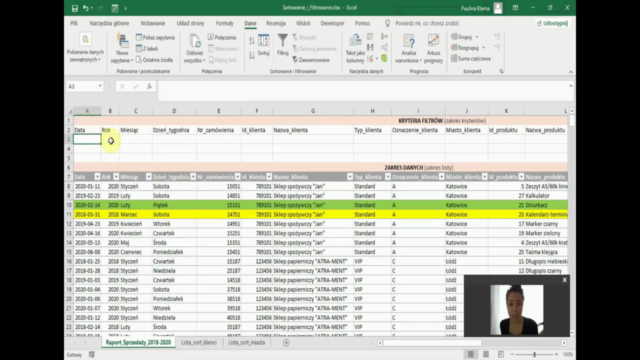Click Remove Duplicates icon
Screen dimensions: 640x360
coord(370,48)
